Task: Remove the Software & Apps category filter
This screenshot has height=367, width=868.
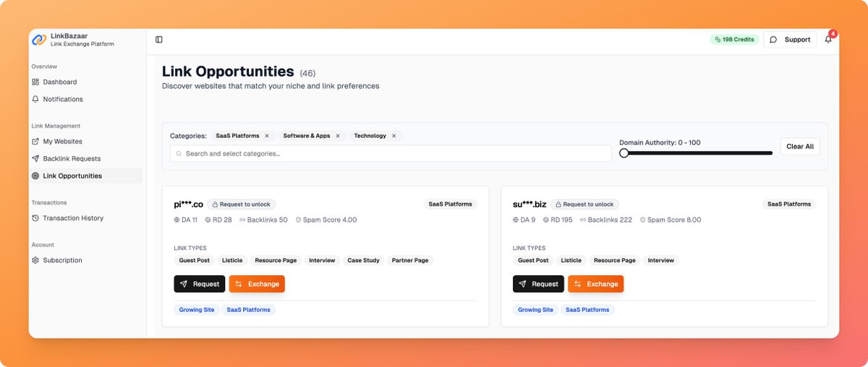Action: click(338, 136)
